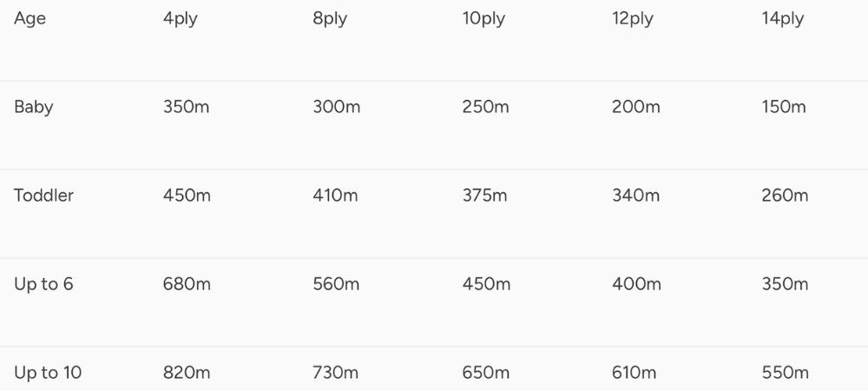Select the 4ply column header

(181, 19)
